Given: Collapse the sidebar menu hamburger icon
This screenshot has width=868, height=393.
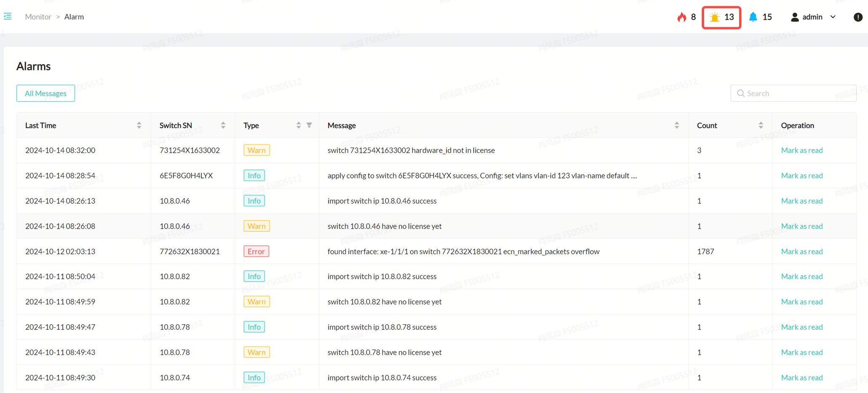Looking at the screenshot, I should point(8,16).
